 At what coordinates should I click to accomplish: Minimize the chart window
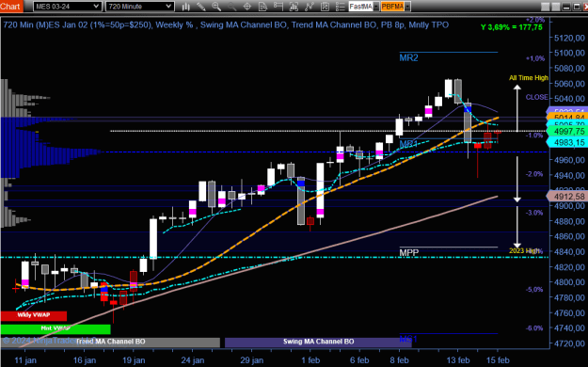click(x=566, y=7)
